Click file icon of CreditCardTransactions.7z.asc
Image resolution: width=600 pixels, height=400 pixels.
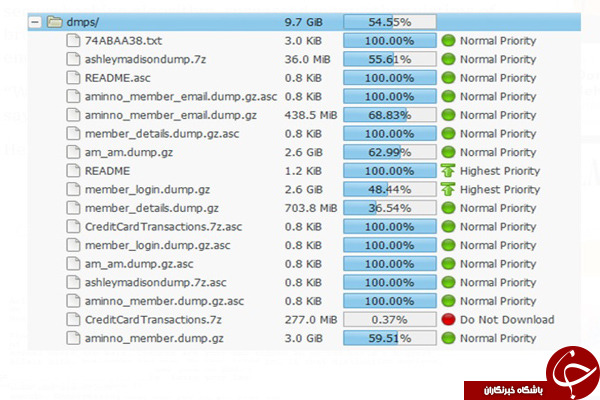point(73,227)
